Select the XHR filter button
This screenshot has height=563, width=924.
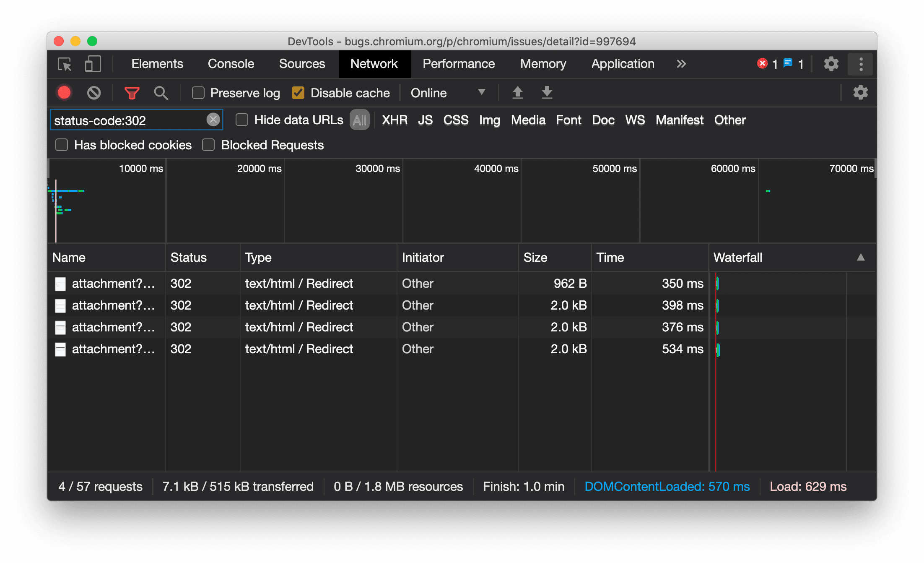point(395,120)
